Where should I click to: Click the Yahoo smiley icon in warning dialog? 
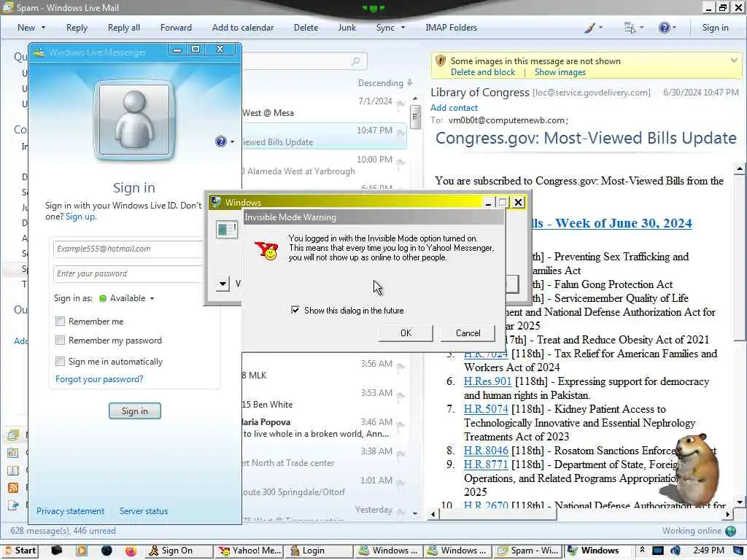(267, 251)
